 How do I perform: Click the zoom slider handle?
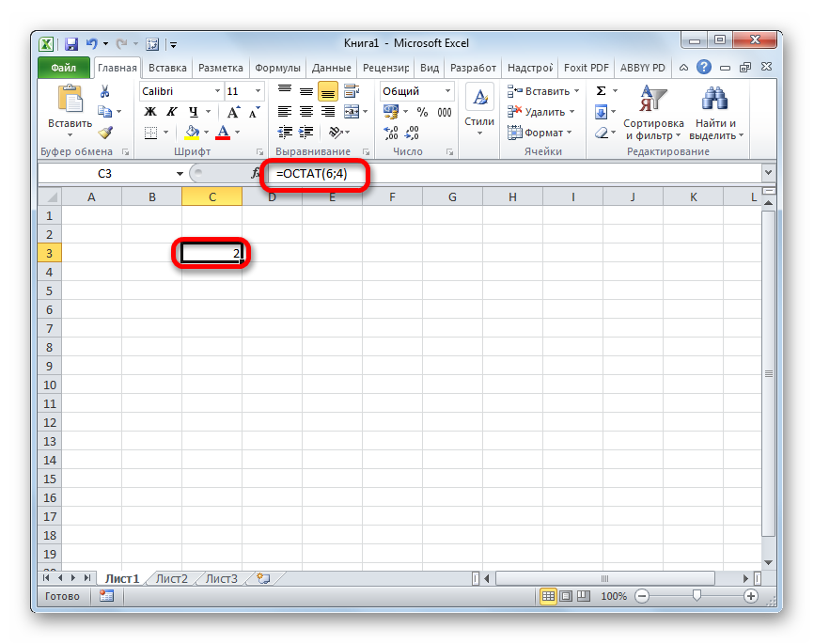tap(697, 596)
